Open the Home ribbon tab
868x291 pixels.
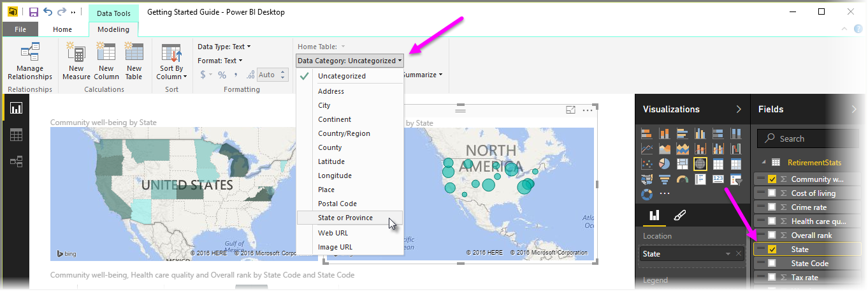click(x=62, y=29)
